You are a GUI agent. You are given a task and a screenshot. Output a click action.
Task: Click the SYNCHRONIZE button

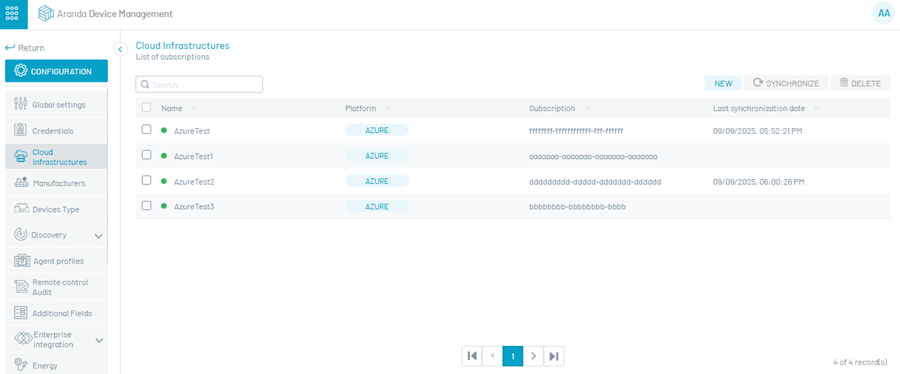(786, 83)
